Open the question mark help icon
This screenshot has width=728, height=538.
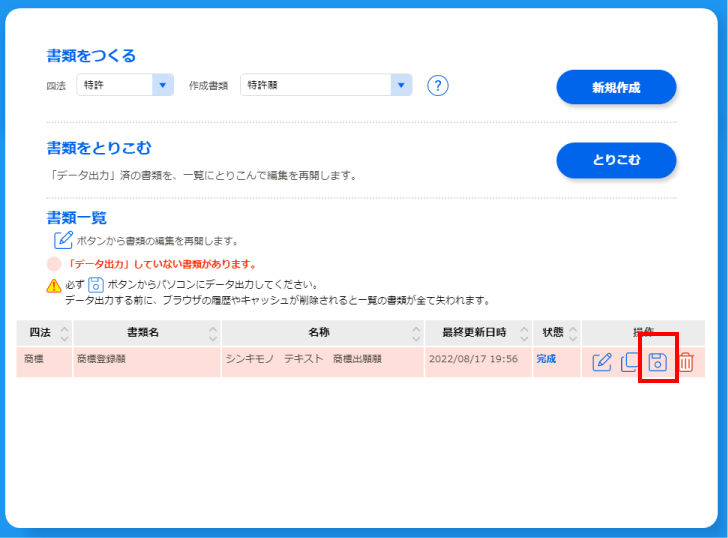pos(437,85)
